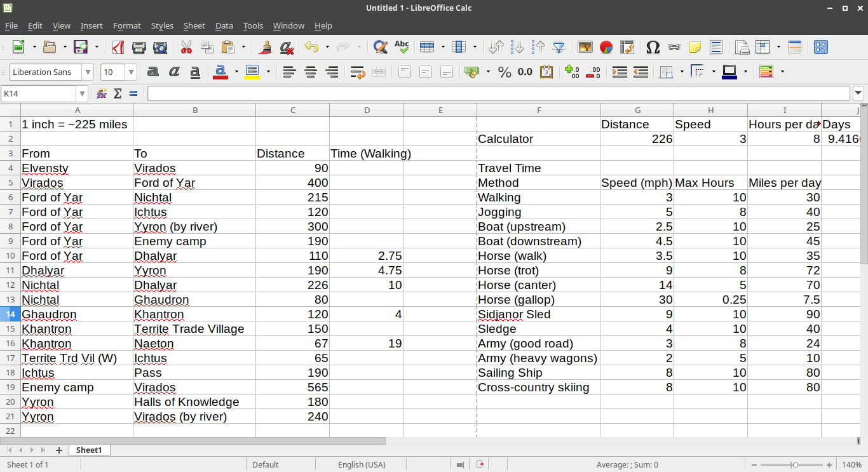Open the AutoFilter funnel tool
Screen dimensions: 868x472
tap(559, 47)
